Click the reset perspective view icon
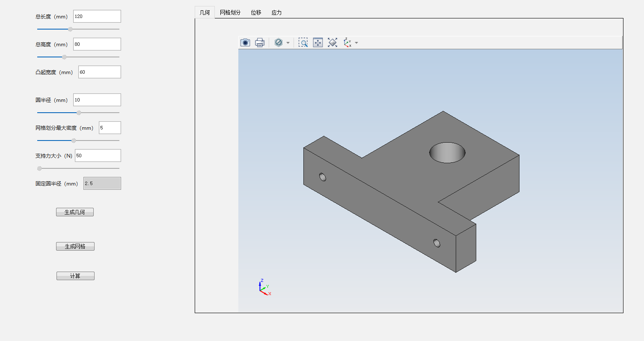 332,42
